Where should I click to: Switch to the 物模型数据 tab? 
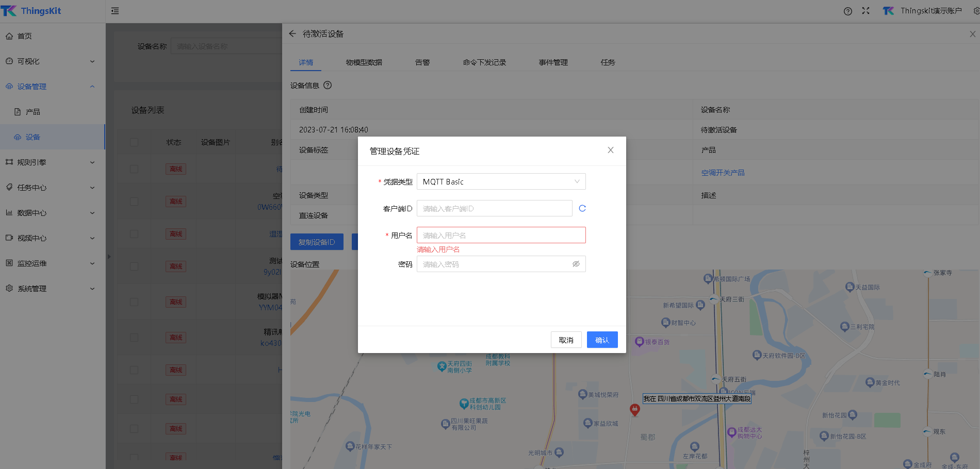pos(364,62)
